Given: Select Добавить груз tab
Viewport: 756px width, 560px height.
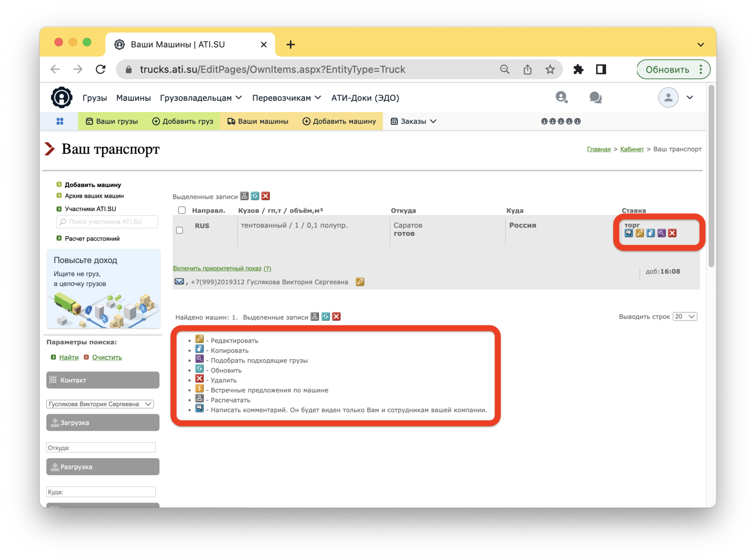Looking at the screenshot, I should click(x=182, y=121).
